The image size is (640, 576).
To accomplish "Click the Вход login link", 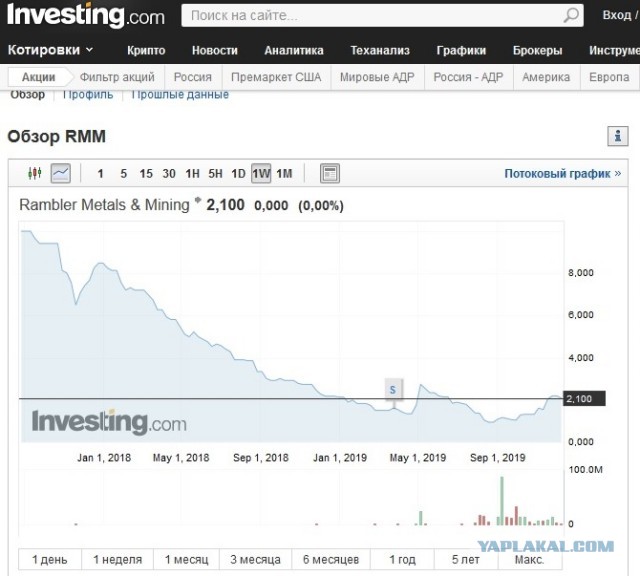I will (x=617, y=16).
